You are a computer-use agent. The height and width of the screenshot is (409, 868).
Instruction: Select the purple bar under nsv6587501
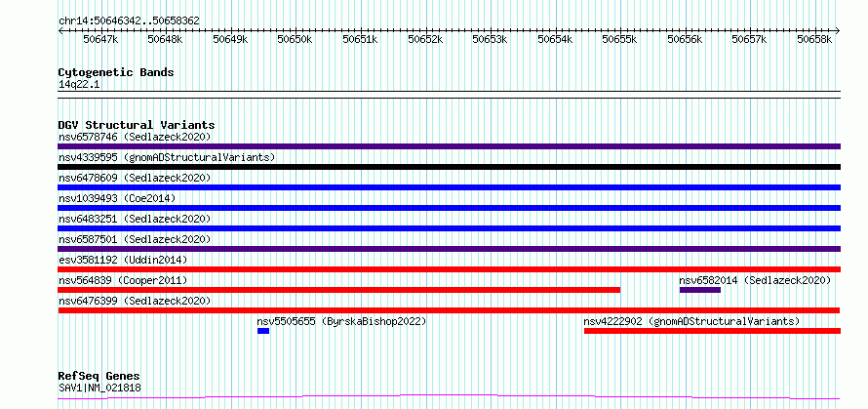pyautogui.click(x=449, y=249)
